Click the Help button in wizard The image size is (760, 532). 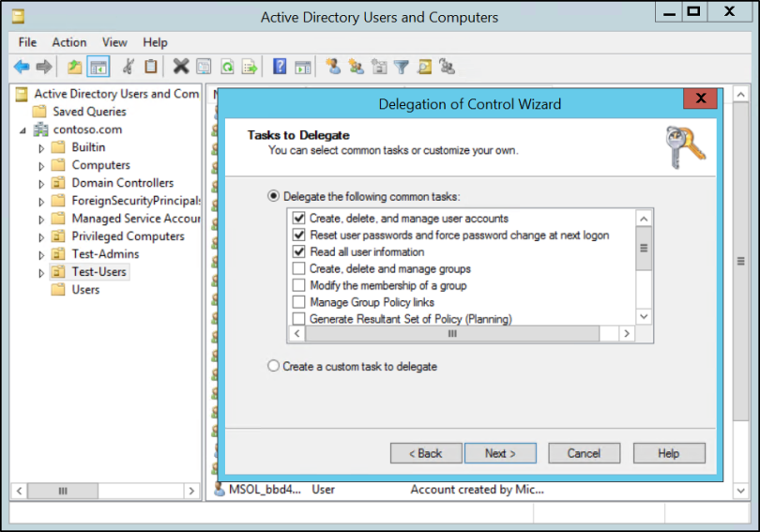[669, 453]
